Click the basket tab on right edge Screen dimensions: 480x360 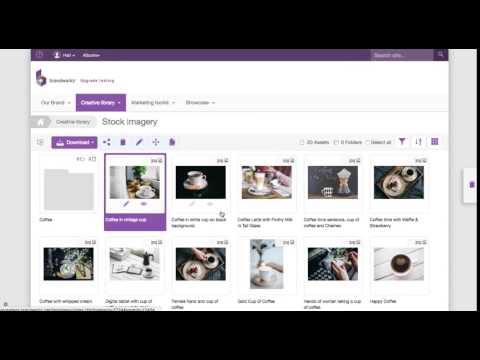tap(472, 185)
